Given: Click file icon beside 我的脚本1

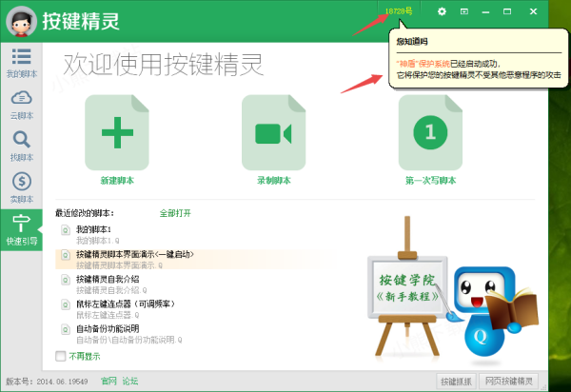Looking at the screenshot, I should coord(66,230).
